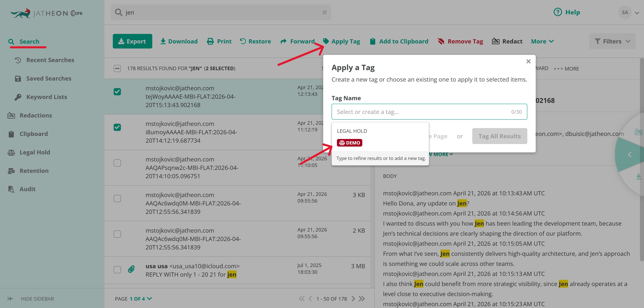Open the user account menu chevron

(x=637, y=13)
